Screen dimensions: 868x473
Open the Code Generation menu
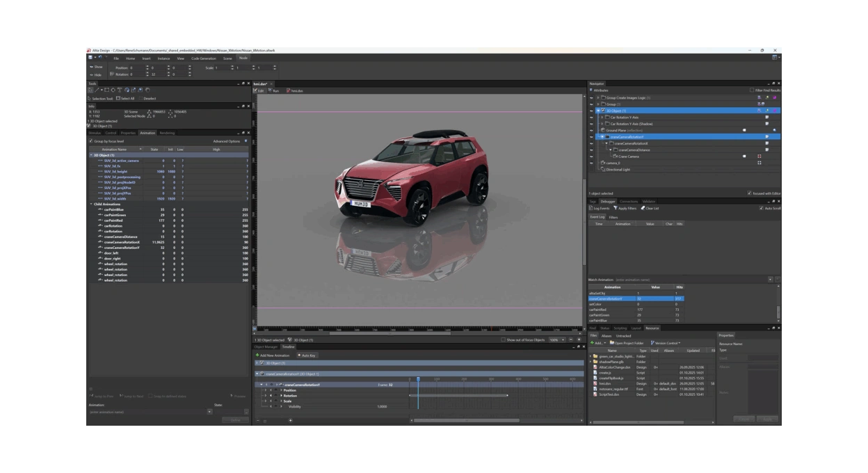(x=203, y=58)
